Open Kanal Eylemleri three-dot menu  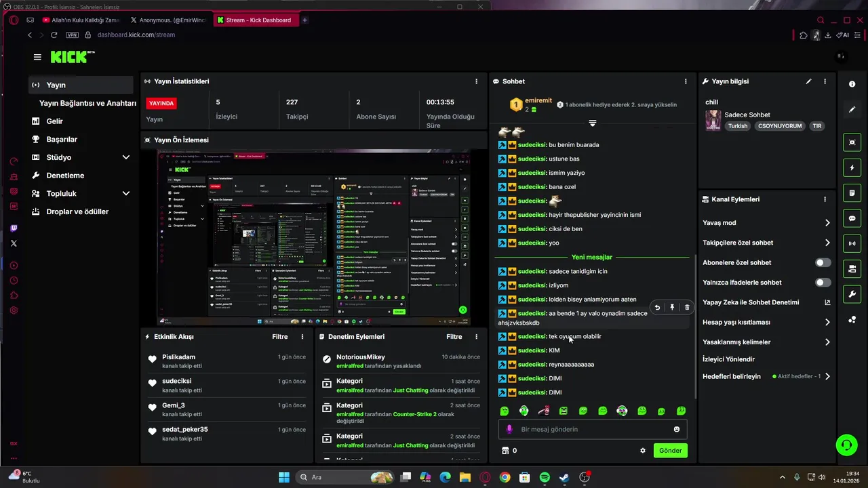pyautogui.click(x=825, y=199)
